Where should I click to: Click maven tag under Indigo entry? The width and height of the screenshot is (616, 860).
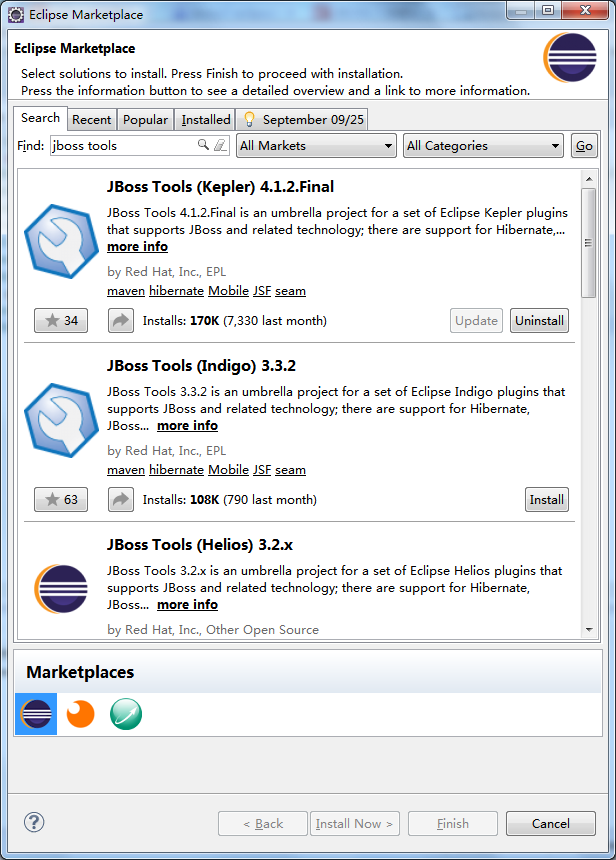coord(126,469)
